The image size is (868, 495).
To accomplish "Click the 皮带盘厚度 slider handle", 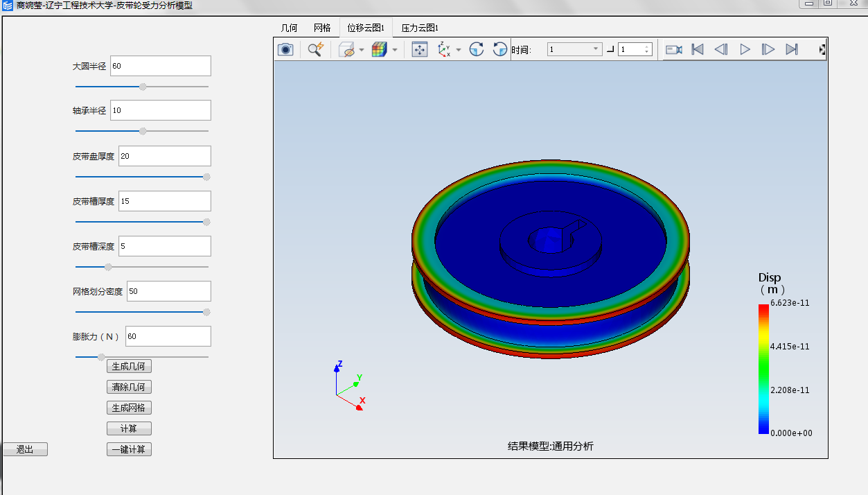I will click(x=206, y=177).
